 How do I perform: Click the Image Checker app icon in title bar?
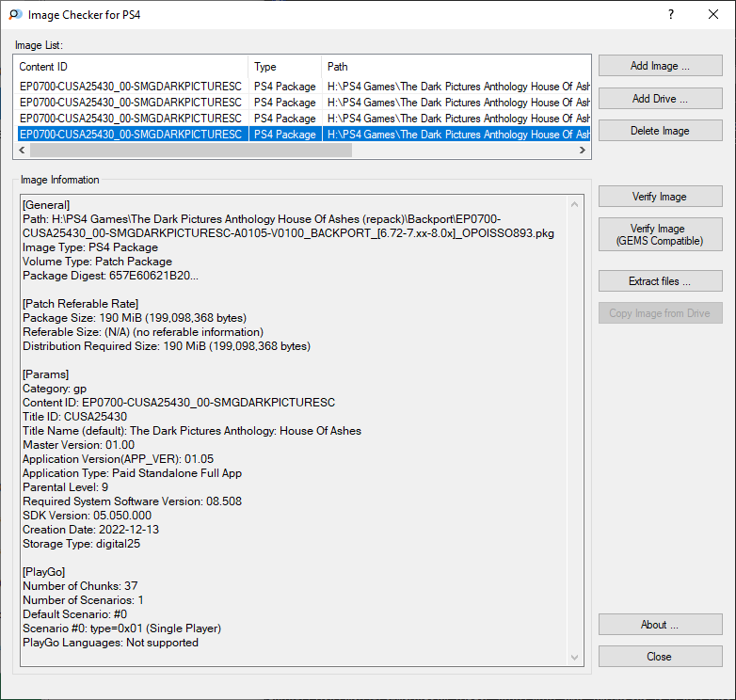coord(15,14)
